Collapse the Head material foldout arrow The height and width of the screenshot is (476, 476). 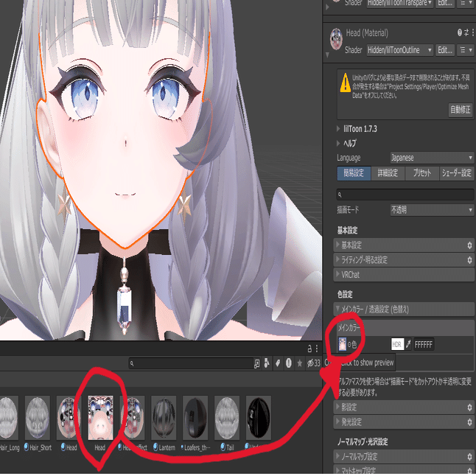(327, 55)
